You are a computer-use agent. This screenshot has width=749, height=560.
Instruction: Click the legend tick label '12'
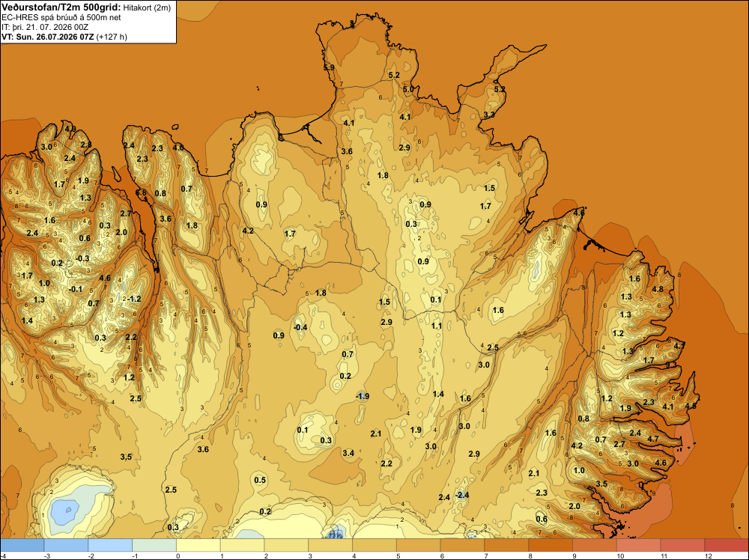coord(708,556)
